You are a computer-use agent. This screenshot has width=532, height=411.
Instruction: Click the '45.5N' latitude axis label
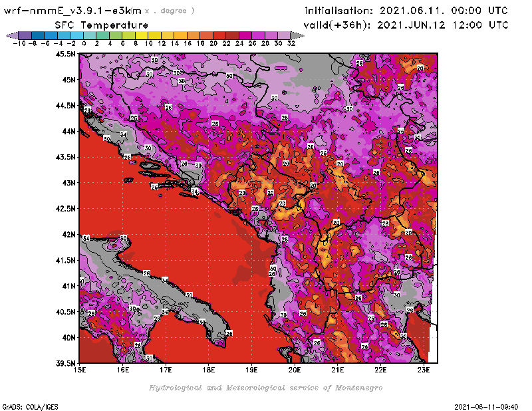tap(65, 55)
